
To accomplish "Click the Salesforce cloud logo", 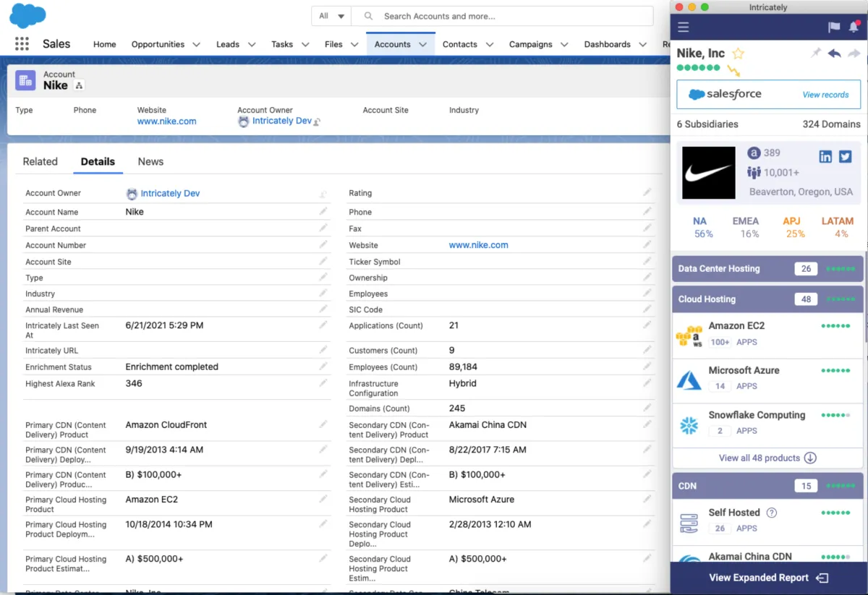I will [27, 14].
